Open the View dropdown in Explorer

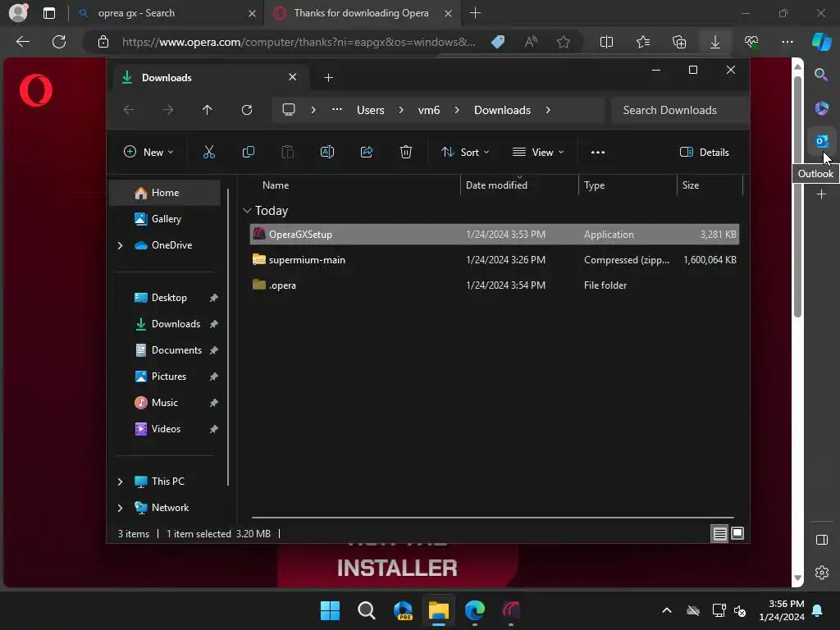(x=538, y=152)
